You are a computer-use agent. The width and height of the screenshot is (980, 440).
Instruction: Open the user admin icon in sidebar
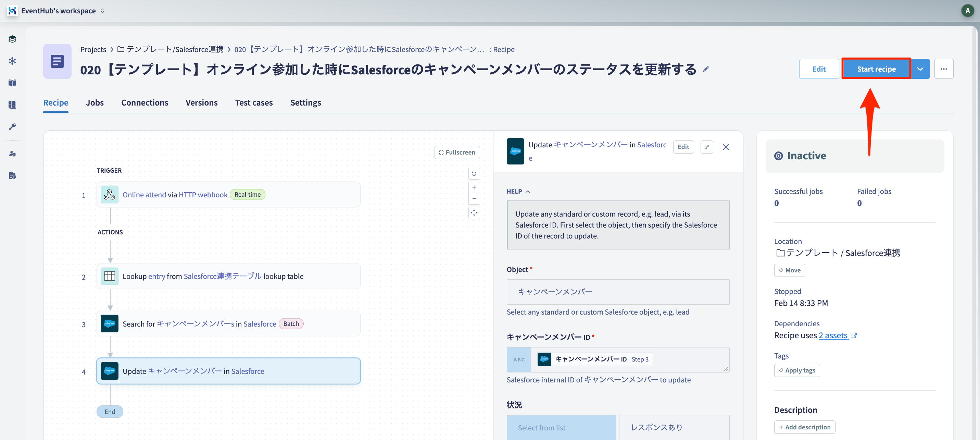(x=12, y=154)
